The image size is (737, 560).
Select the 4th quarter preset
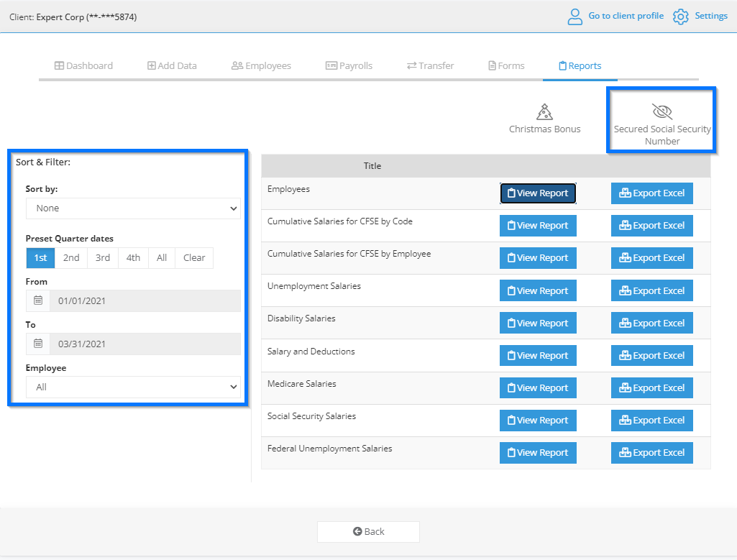coord(133,258)
